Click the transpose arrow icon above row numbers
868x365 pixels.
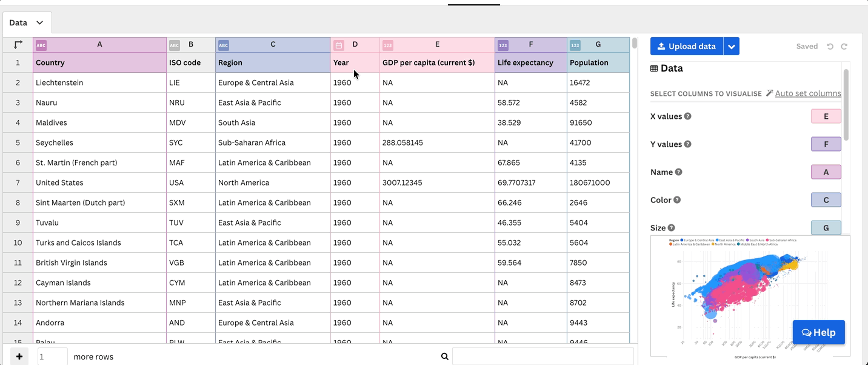click(x=17, y=44)
